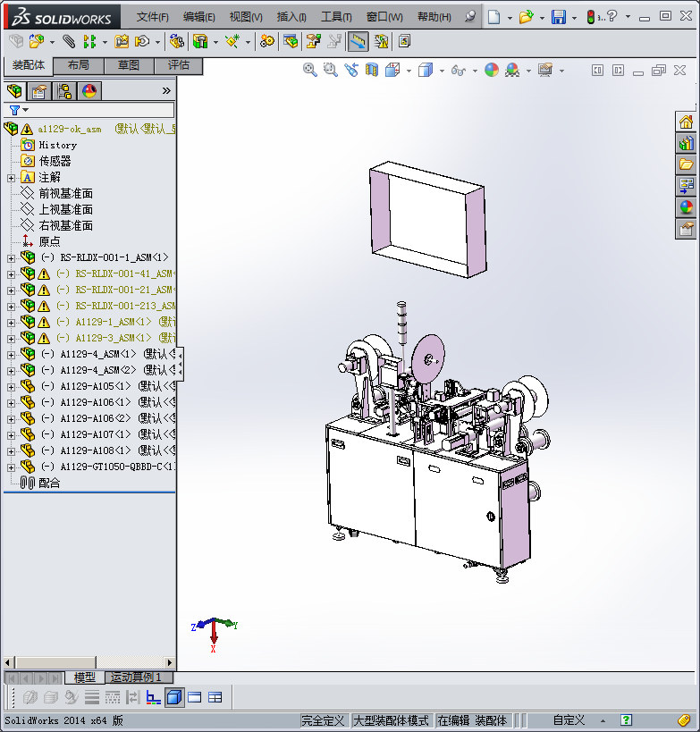The image size is (700, 732).
Task: Open Hide/Show Items dropdown arrow
Action: [475, 71]
